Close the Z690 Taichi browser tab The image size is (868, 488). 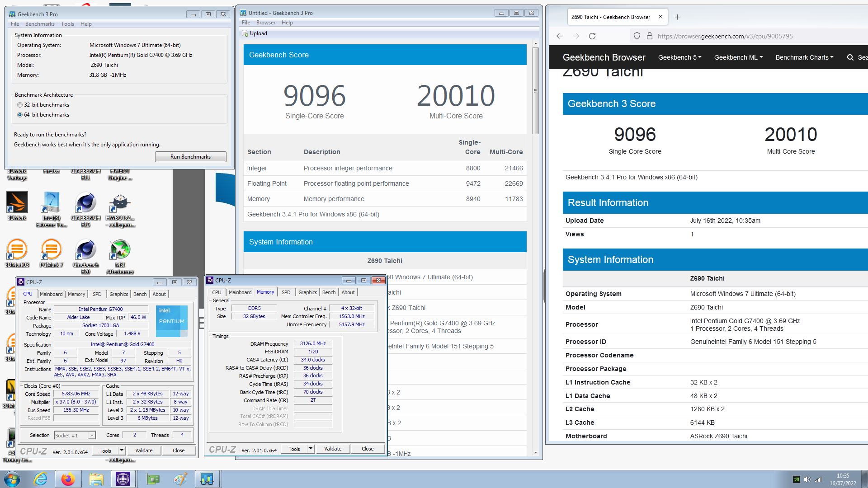click(x=660, y=17)
